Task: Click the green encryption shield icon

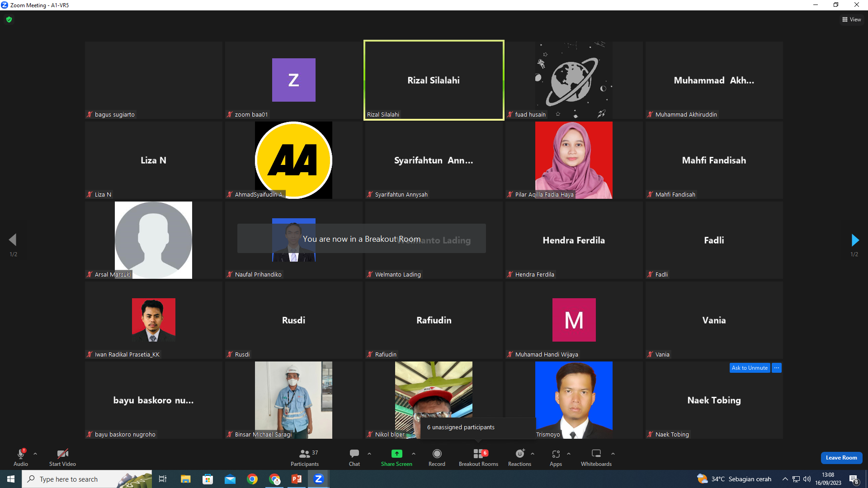Action: 9,19
